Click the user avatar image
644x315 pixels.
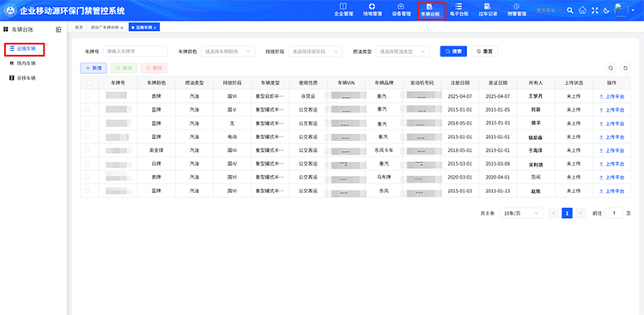point(621,9)
